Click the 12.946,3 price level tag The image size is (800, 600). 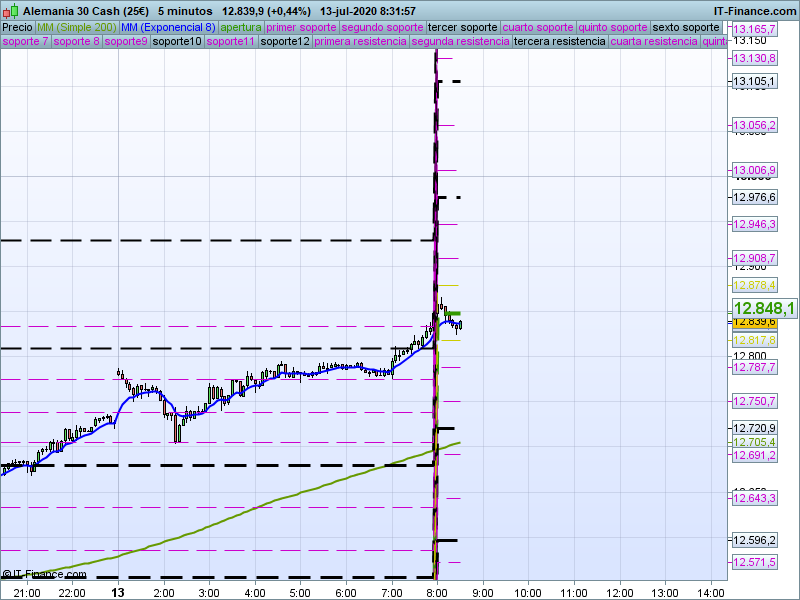click(x=754, y=224)
